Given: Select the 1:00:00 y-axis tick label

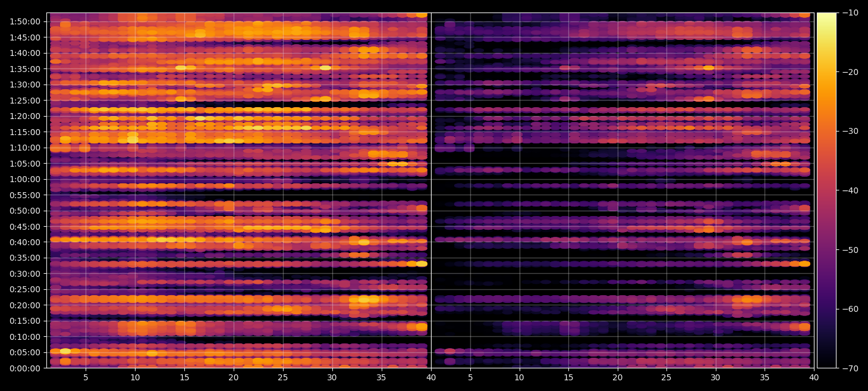Looking at the screenshot, I should (x=25, y=179).
